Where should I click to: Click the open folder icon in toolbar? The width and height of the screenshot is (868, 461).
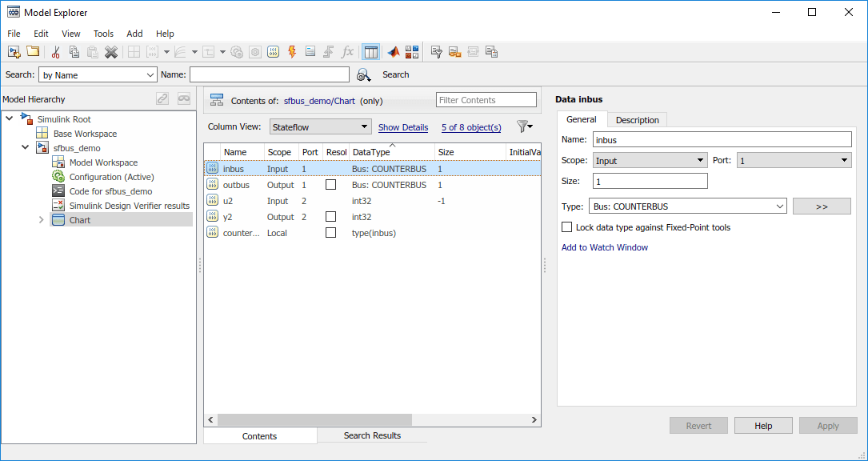pos(33,52)
